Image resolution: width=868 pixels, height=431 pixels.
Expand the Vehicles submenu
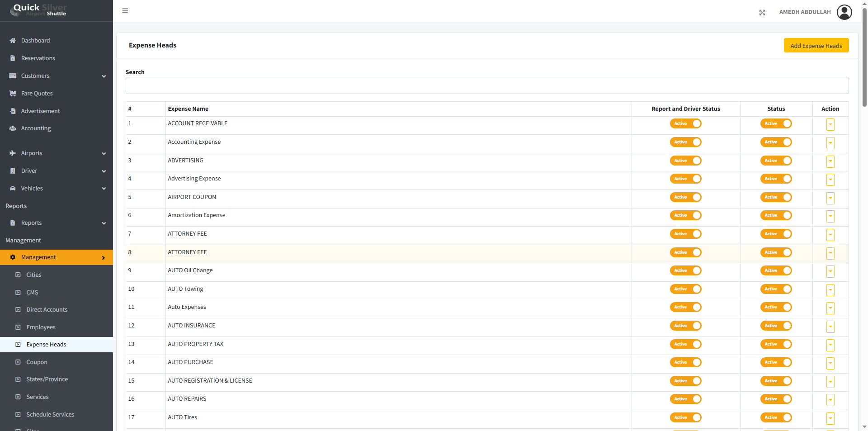point(104,189)
